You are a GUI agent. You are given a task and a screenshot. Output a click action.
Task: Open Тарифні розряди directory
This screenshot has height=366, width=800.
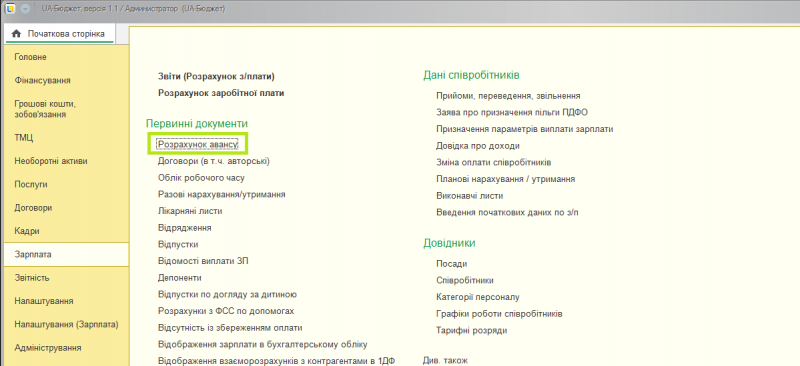tap(471, 330)
